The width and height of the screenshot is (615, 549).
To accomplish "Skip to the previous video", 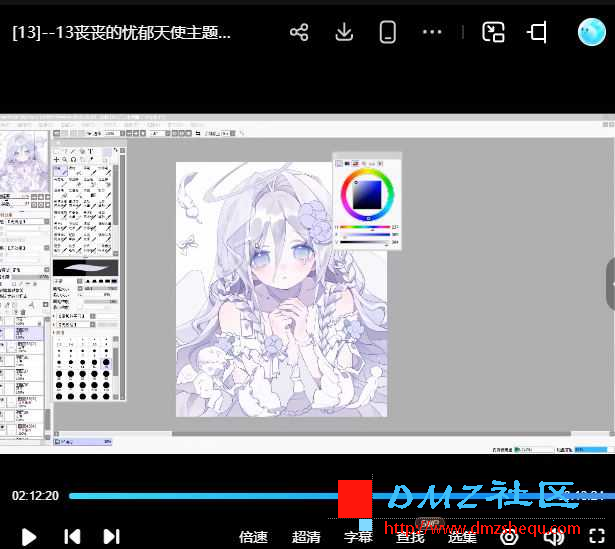I will pos(72,536).
